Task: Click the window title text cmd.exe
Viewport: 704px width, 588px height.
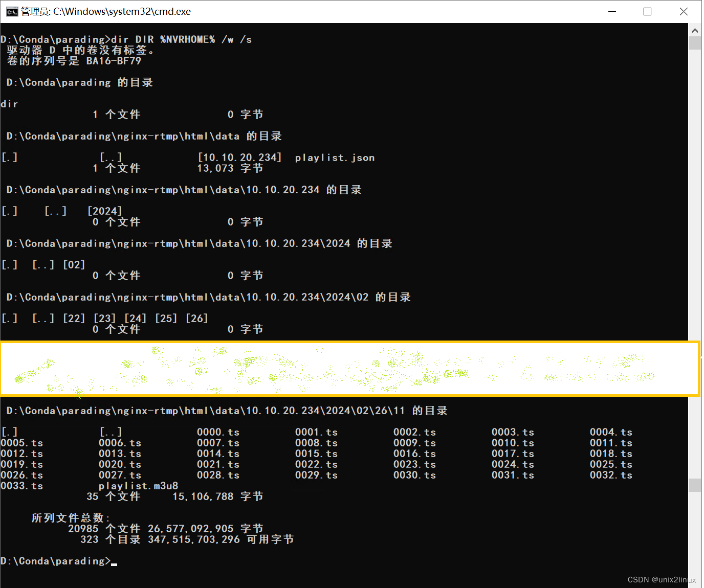Action: coord(106,12)
